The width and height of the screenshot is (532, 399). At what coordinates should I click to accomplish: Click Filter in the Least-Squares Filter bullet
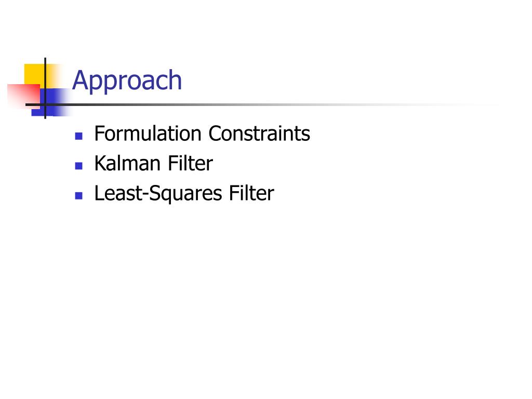point(251,193)
